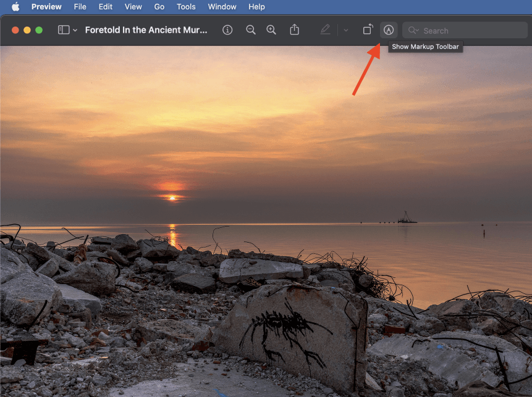Show the Markup Toolbar
This screenshot has height=397, width=532.
[x=389, y=30]
